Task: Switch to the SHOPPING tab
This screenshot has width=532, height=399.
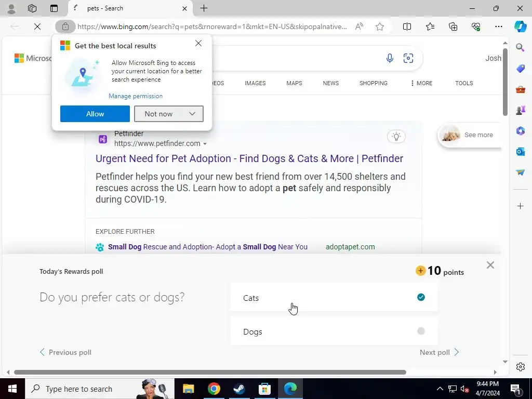Action: point(373,83)
